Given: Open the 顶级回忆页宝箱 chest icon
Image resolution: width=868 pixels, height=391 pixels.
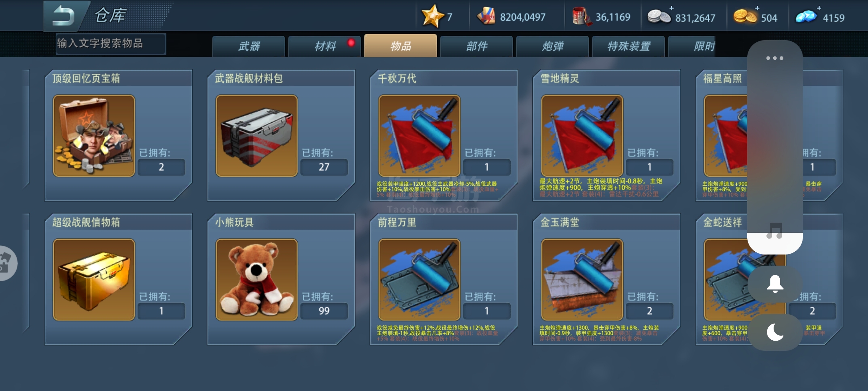Looking at the screenshot, I should click(94, 136).
